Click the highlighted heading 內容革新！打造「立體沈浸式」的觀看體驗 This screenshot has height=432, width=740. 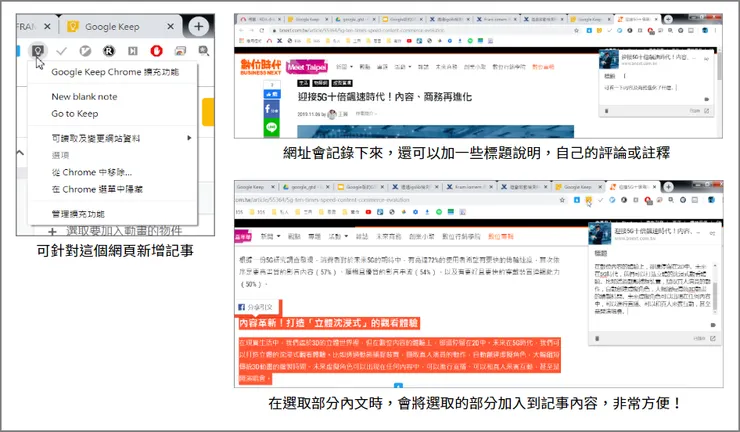click(329, 323)
